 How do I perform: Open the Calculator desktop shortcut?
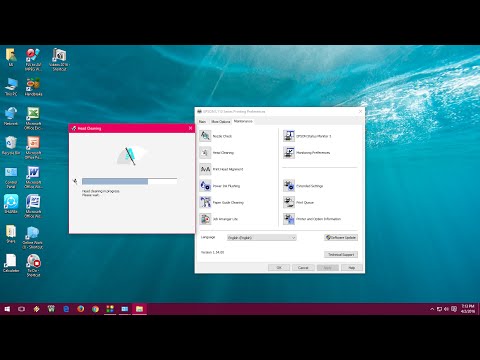[x=11, y=263]
